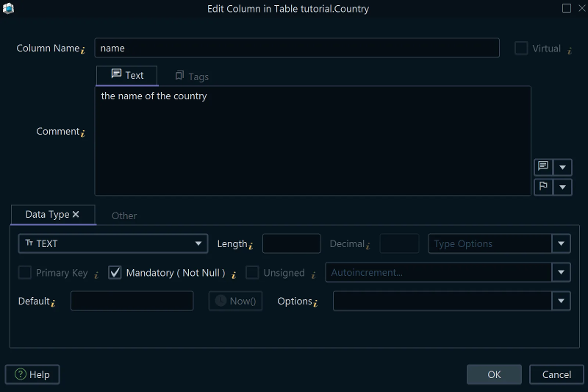The height and width of the screenshot is (392, 588).
Task: Click the Virtual info icon
Action: click(x=570, y=51)
